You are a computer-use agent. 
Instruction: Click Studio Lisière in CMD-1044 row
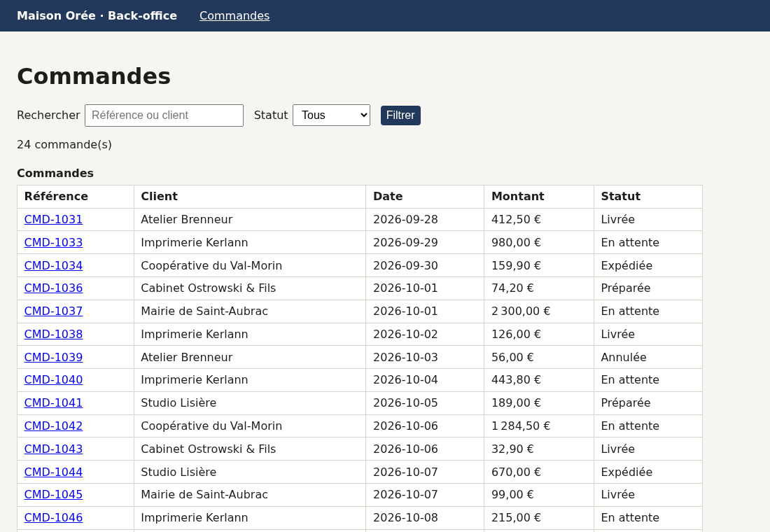click(178, 472)
